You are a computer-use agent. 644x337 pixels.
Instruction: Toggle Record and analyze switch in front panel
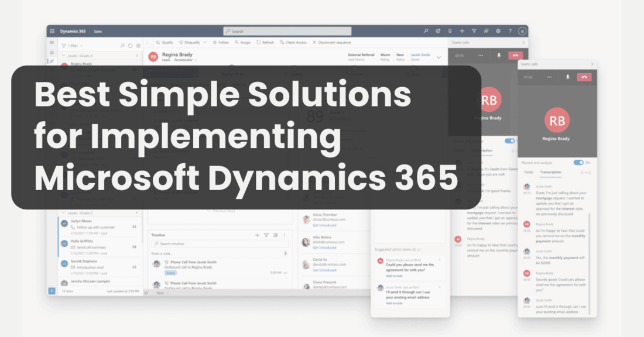click(578, 163)
